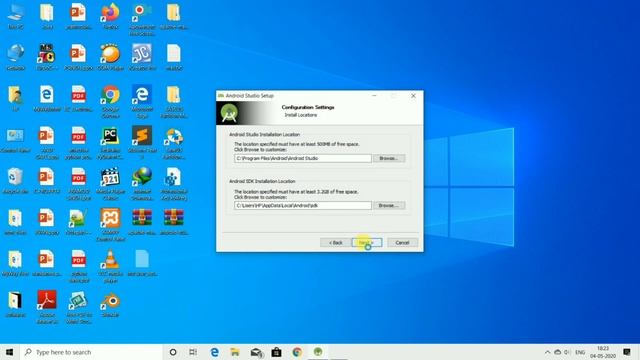Open File Explorer from the taskbar

coord(235,352)
